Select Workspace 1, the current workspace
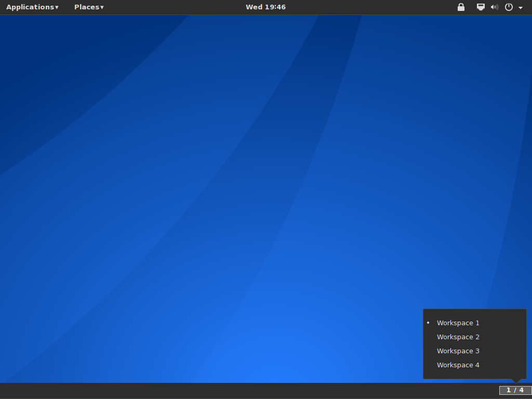The image size is (532, 399). [x=458, y=323]
